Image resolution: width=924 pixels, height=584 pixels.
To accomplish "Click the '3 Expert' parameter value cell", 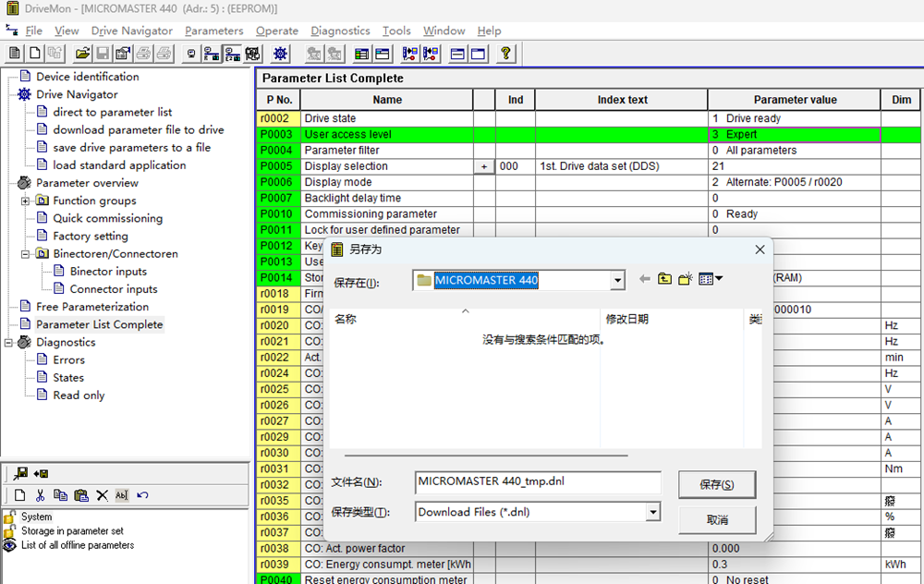I will (x=795, y=134).
